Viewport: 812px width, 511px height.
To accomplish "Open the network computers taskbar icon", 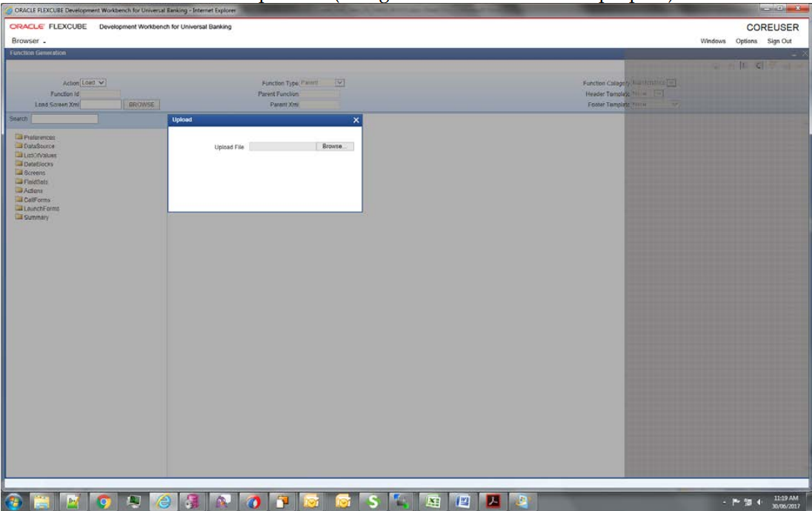I will (402, 501).
